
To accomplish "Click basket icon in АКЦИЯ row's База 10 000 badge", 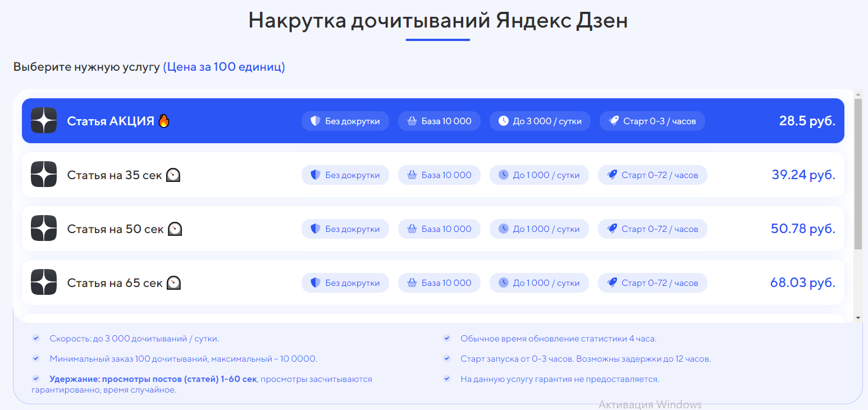I will click(x=412, y=121).
